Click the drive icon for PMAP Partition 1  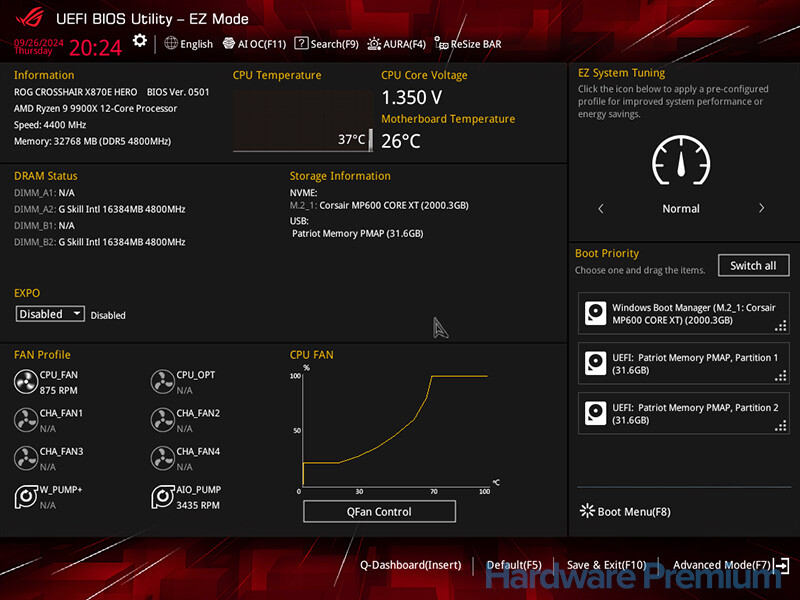pos(595,363)
